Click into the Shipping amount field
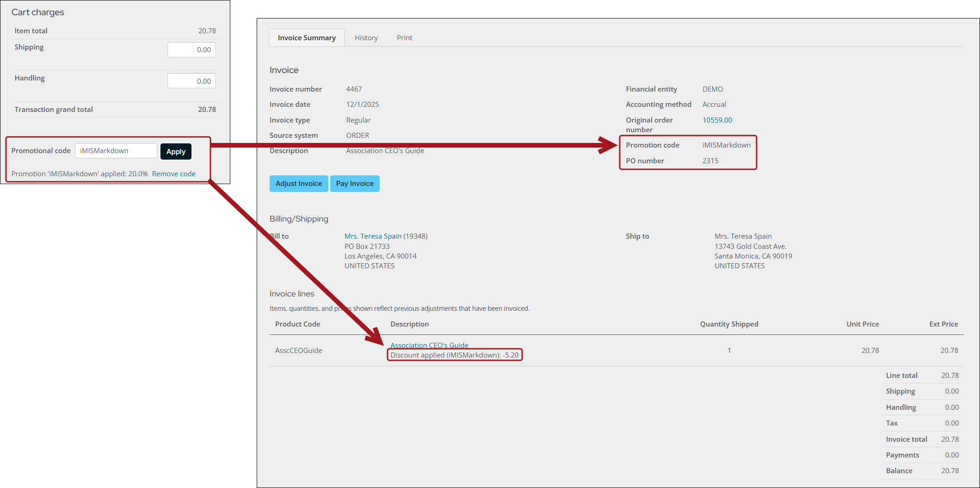 191,50
